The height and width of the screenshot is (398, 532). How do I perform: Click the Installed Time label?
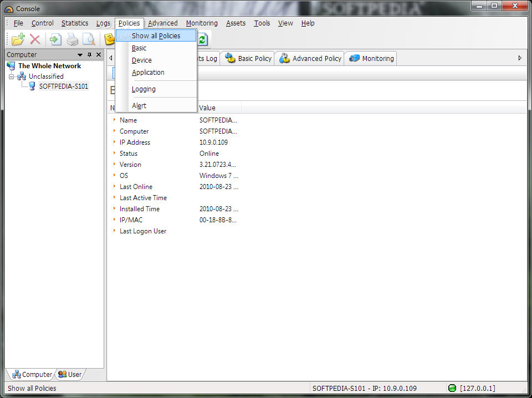140,209
